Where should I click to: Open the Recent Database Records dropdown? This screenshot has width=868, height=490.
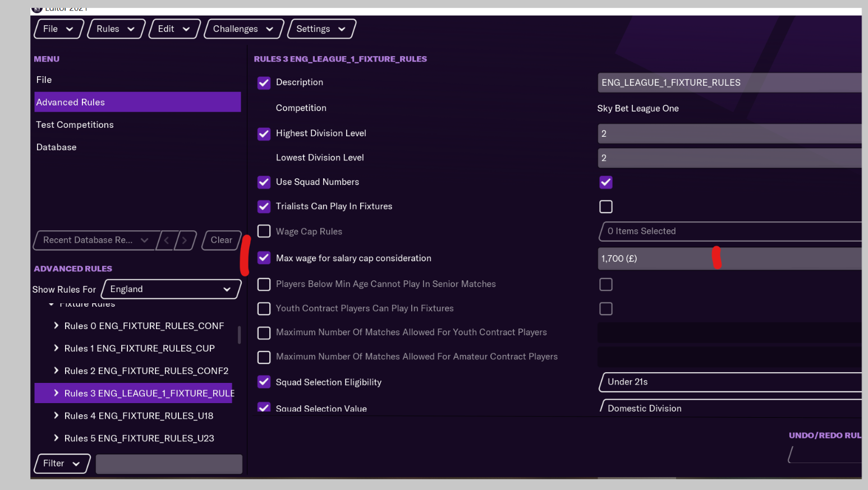(x=96, y=240)
